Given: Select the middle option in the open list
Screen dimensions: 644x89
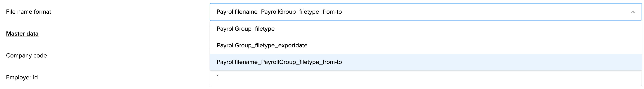Looking at the screenshot, I should tap(262, 46).
